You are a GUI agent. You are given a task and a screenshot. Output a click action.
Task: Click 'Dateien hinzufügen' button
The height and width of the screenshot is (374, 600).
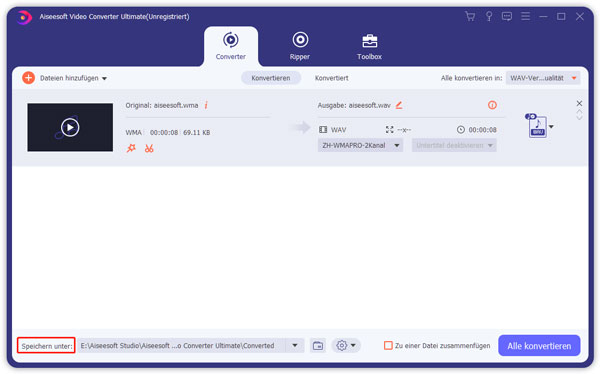pos(64,78)
